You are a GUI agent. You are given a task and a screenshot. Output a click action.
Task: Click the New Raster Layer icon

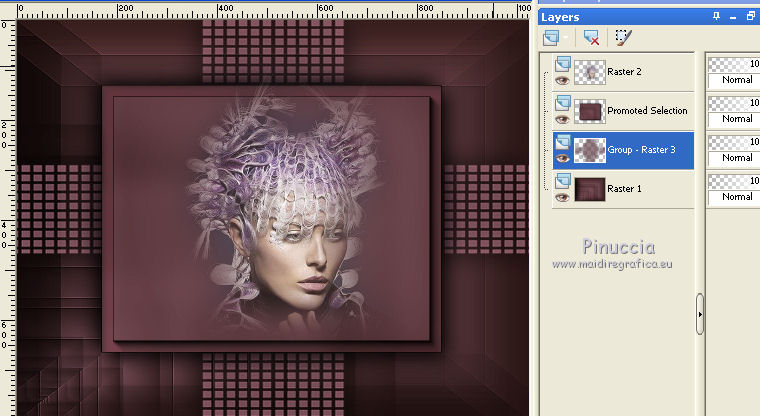(551, 37)
